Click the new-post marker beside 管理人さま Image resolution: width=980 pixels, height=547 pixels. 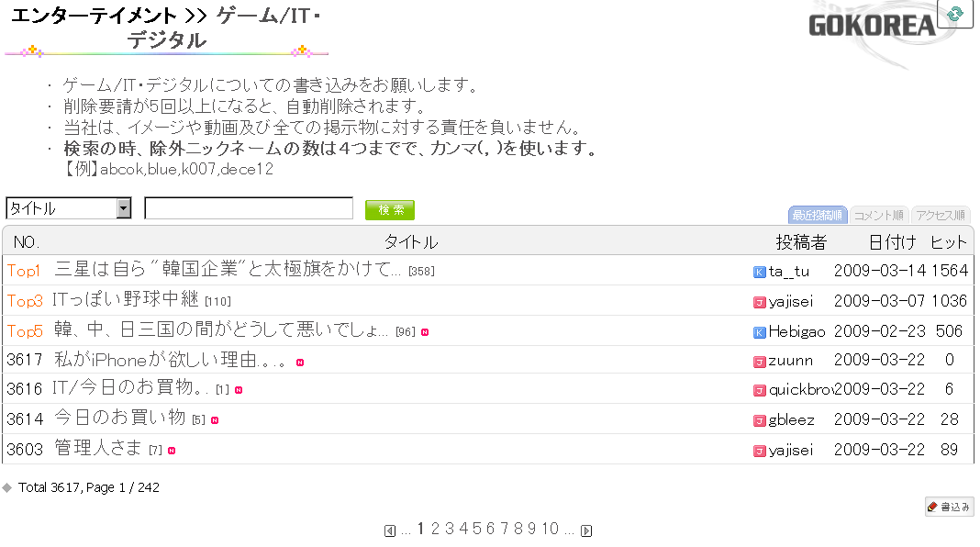coord(172,451)
